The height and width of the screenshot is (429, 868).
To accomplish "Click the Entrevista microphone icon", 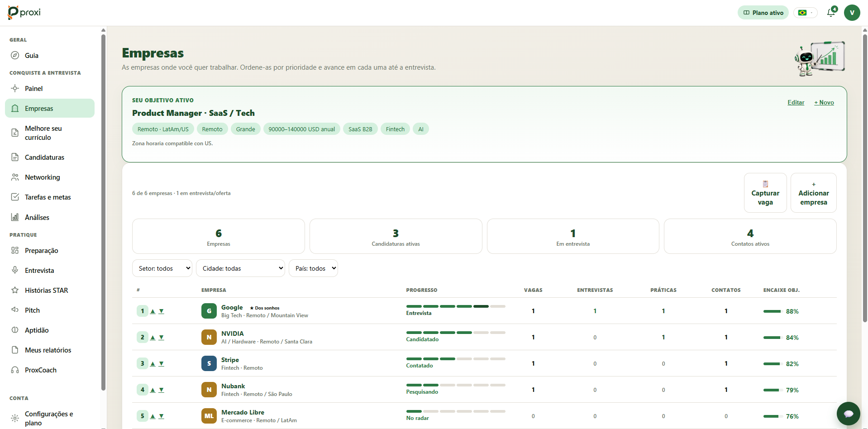I will tap(15, 270).
